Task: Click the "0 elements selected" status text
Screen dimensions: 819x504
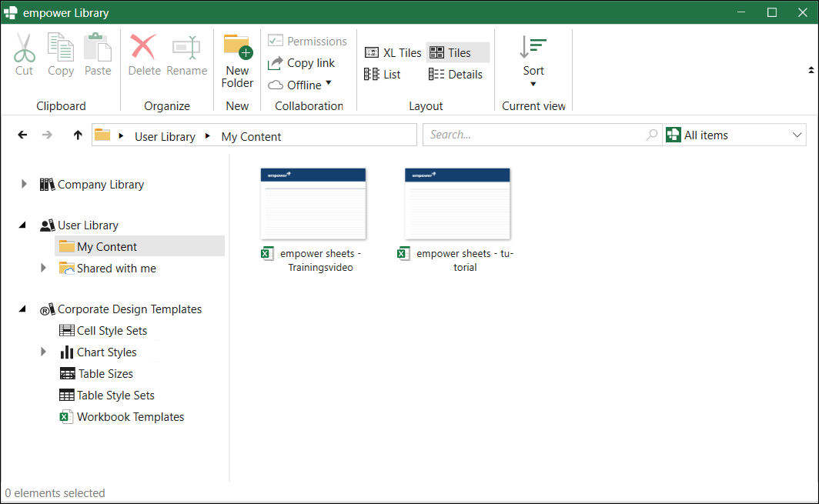Action: (55, 493)
